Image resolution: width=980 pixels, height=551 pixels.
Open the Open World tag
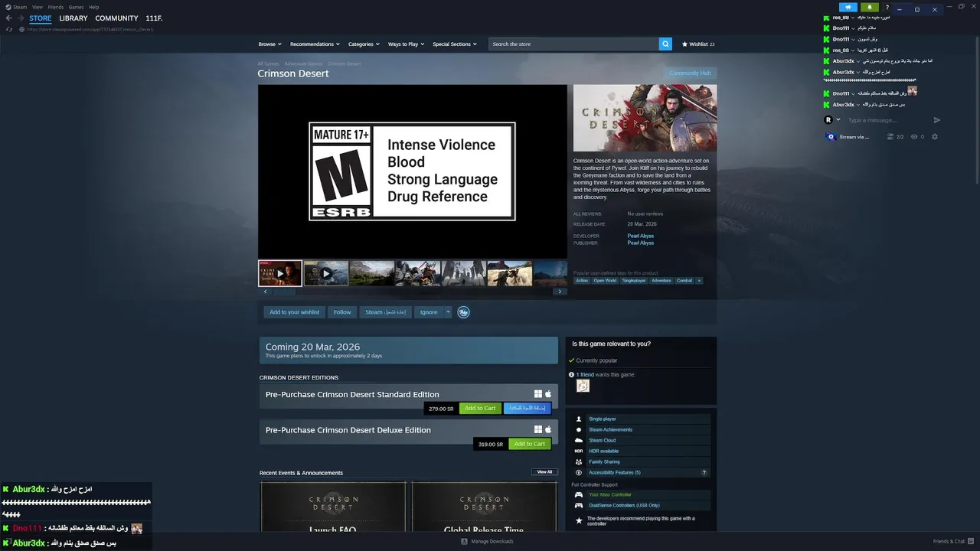click(605, 281)
